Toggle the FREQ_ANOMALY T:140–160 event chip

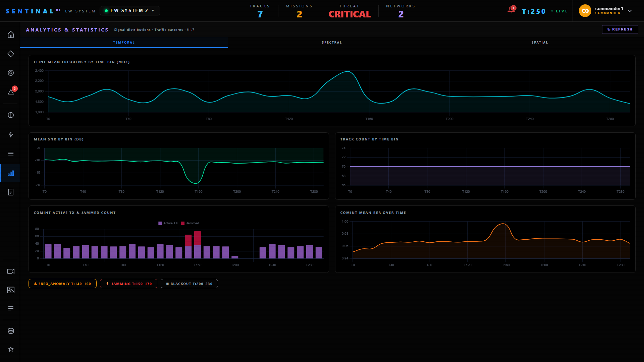[62, 284]
